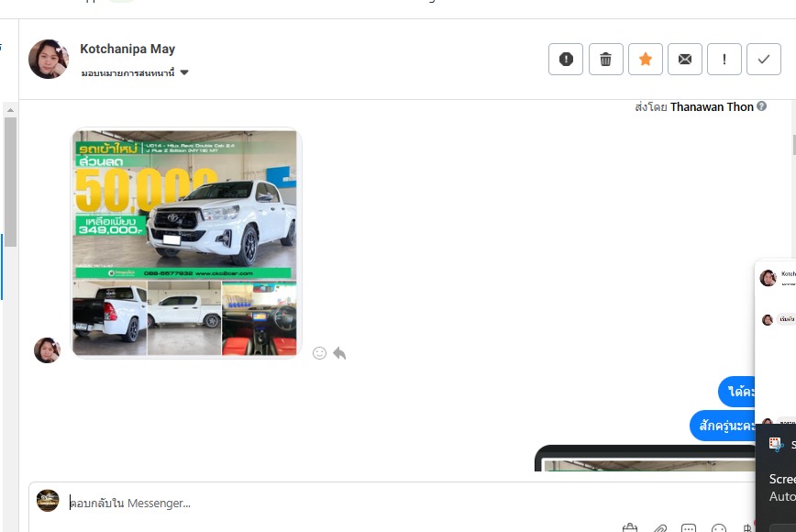Mark conversation done with checkmark button
796x532 pixels.
tap(764, 60)
